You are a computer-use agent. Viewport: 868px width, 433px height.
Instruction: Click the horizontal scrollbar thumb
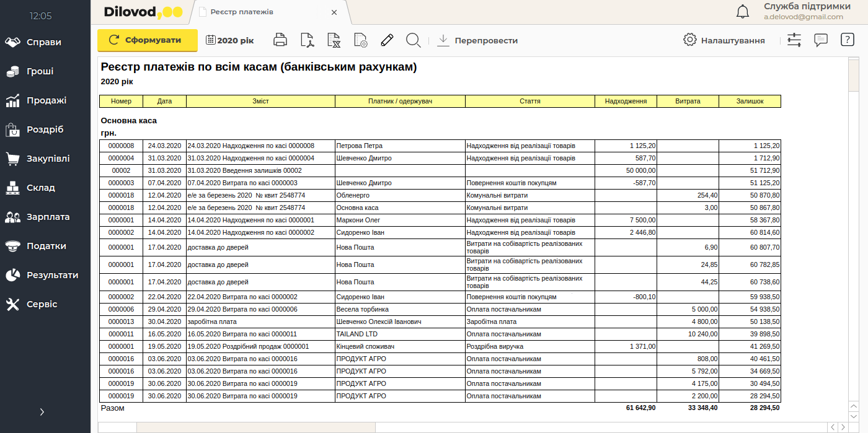point(256,427)
